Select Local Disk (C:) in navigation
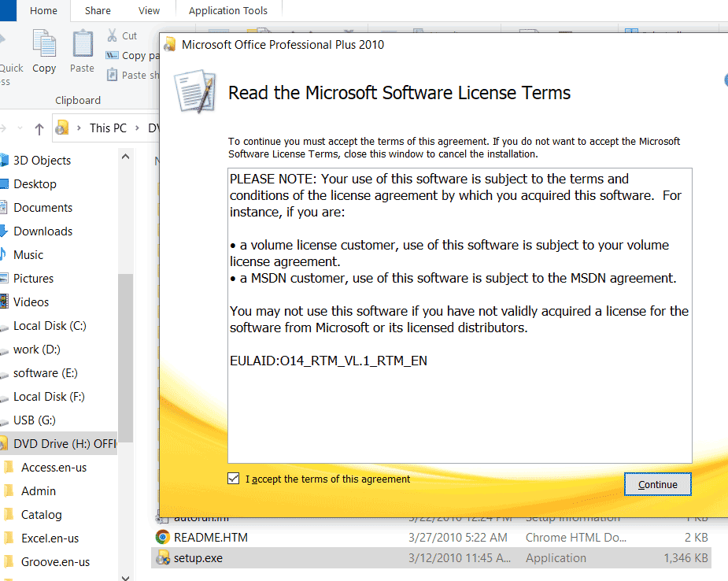 (x=50, y=326)
